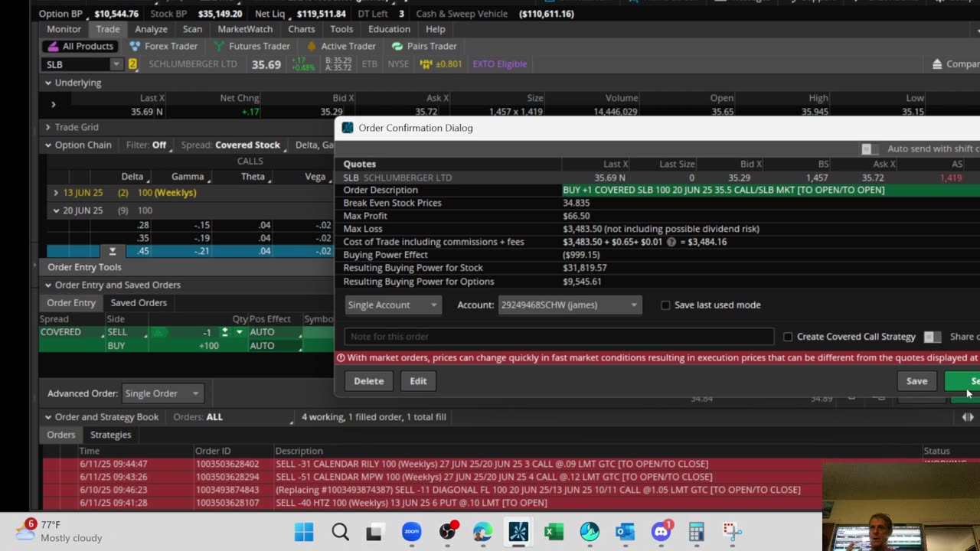
Task: Click the Save button in confirmation dialog
Action: [x=916, y=381]
